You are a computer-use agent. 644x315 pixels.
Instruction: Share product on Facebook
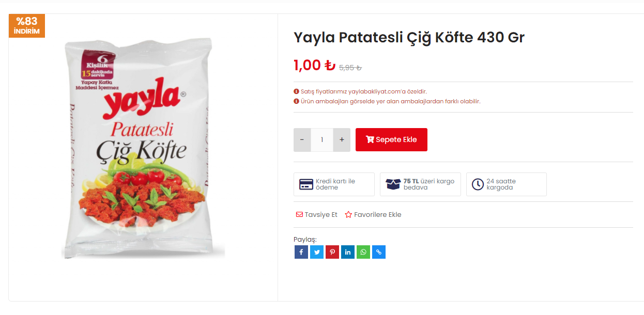pos(301,252)
